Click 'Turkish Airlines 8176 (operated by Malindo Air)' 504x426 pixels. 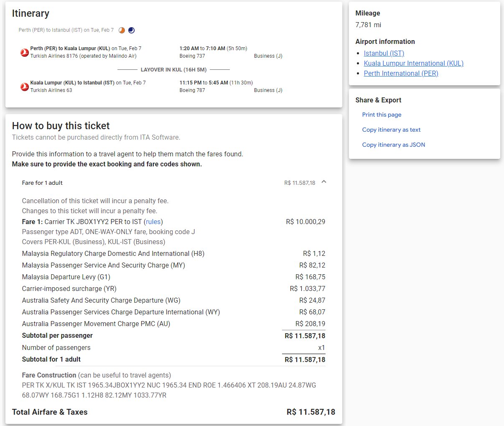(x=83, y=56)
